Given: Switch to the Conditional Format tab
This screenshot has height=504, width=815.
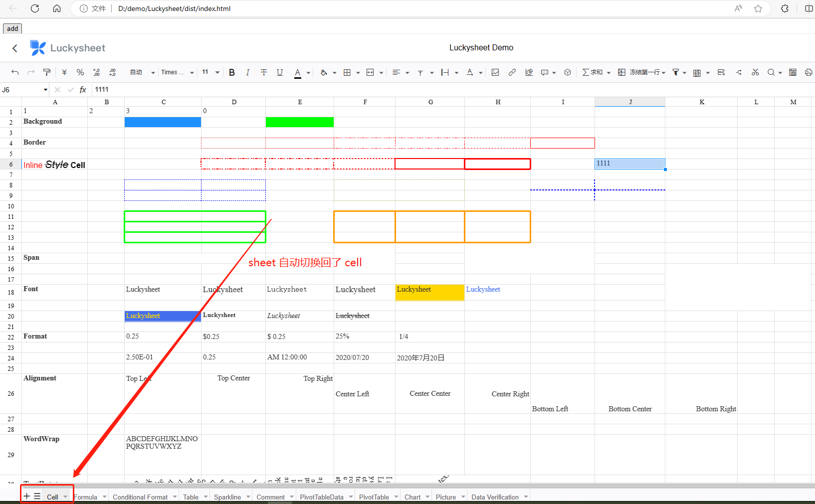Looking at the screenshot, I should [140, 497].
